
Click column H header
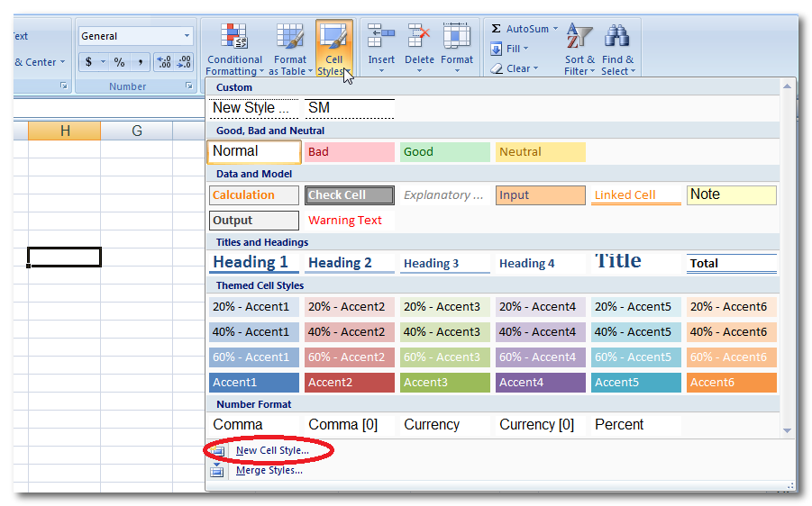point(65,131)
